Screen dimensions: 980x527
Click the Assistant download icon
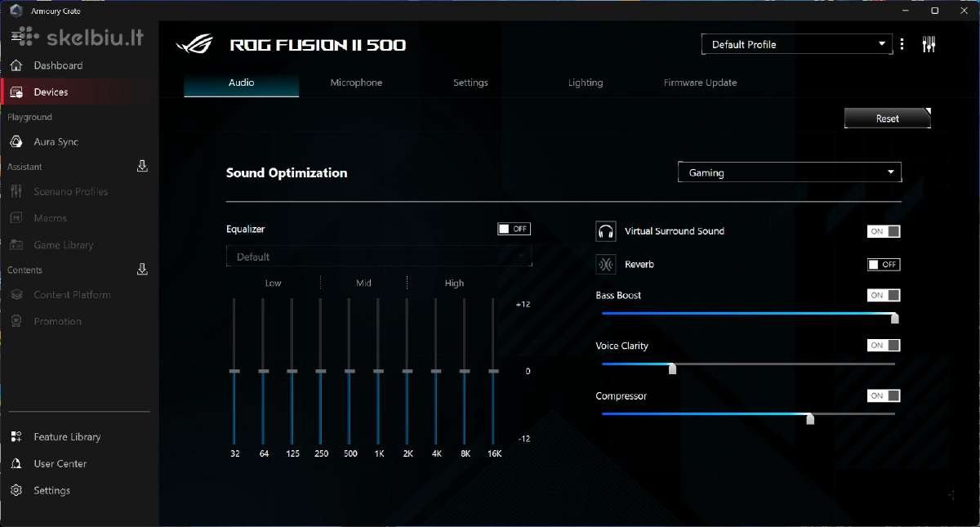point(142,167)
